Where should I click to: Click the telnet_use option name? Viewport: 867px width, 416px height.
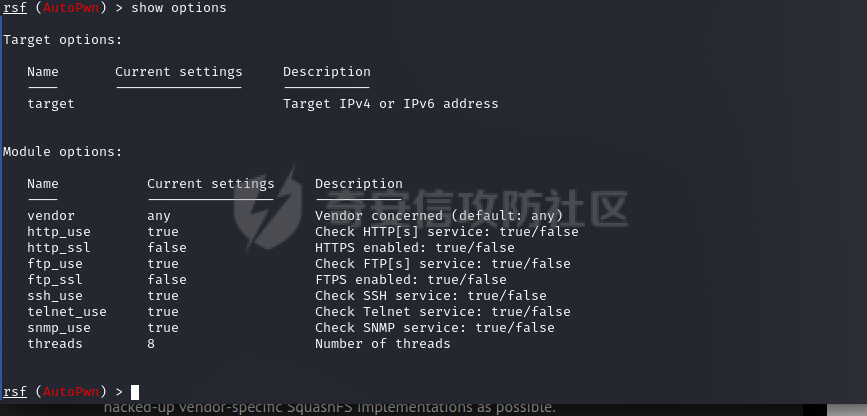[67, 311]
